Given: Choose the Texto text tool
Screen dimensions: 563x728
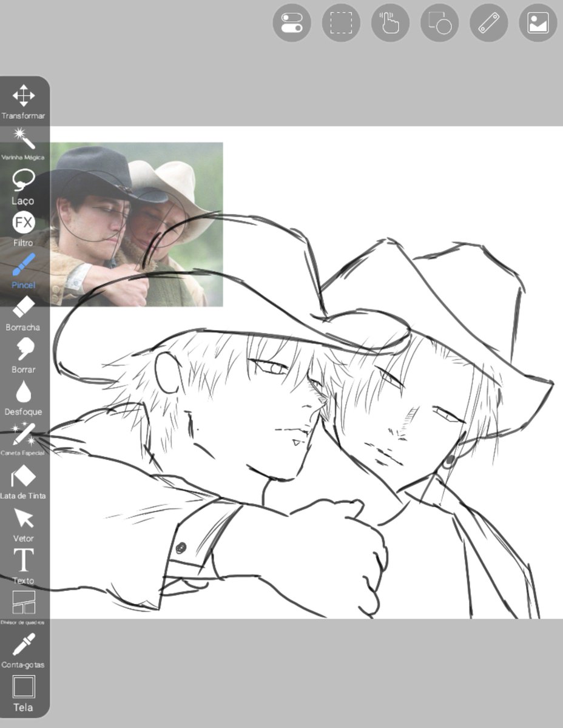Looking at the screenshot, I should point(24,567).
